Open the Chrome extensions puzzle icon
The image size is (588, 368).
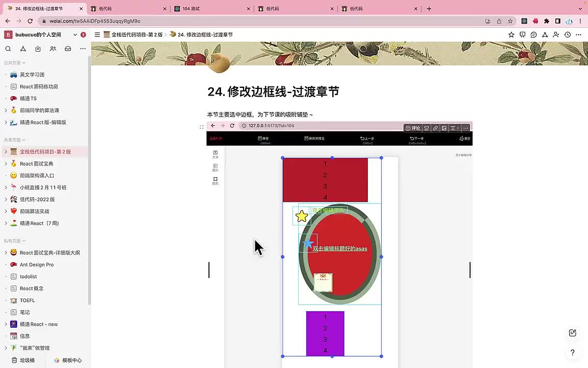click(547, 21)
